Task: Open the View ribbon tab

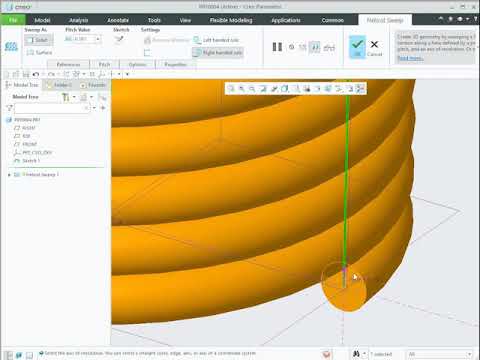Action: (x=185, y=20)
